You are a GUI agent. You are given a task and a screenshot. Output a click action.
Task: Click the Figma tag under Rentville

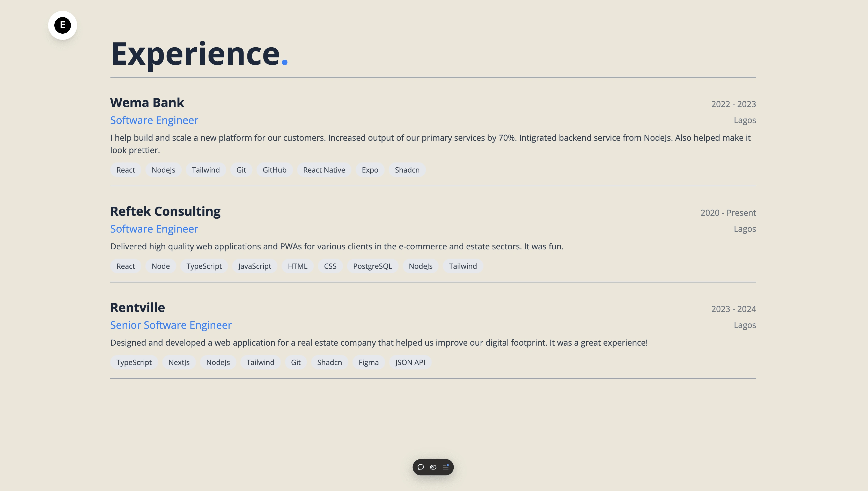click(x=368, y=362)
